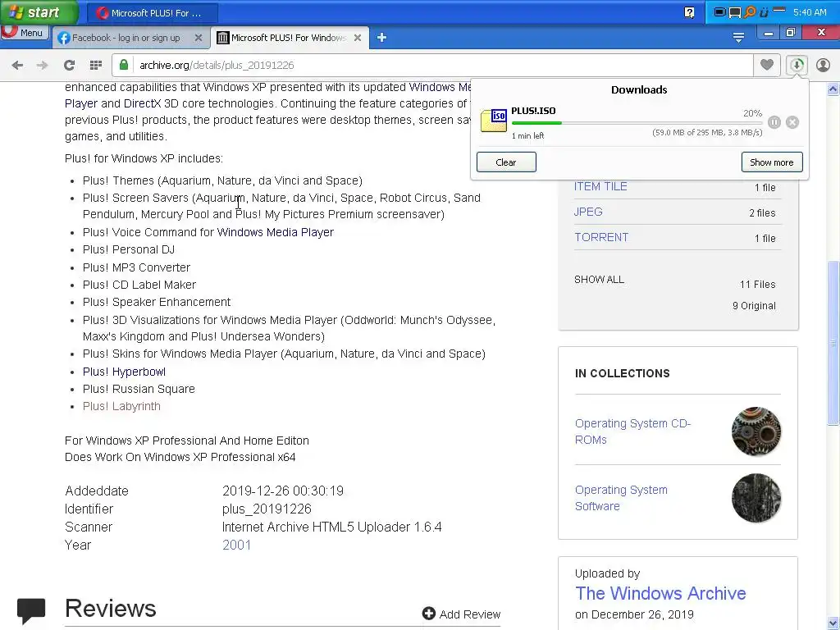Click Operating System Software thumbnail
Screen dimensions: 840x630
tap(756, 498)
